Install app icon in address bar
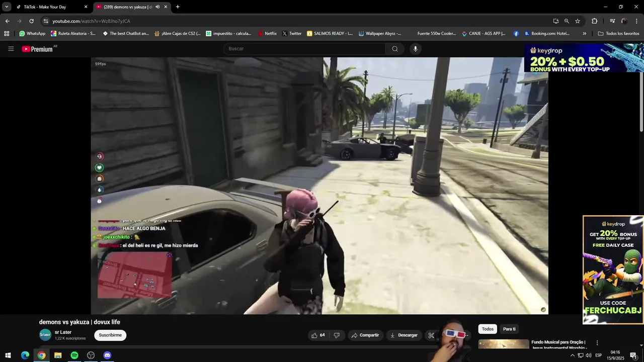The height and width of the screenshot is (362, 644). [556, 21]
